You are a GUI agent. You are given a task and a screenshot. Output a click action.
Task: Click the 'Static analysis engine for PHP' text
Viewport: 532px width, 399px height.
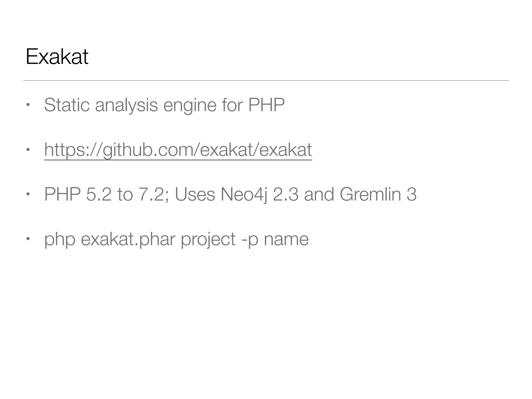164,105
